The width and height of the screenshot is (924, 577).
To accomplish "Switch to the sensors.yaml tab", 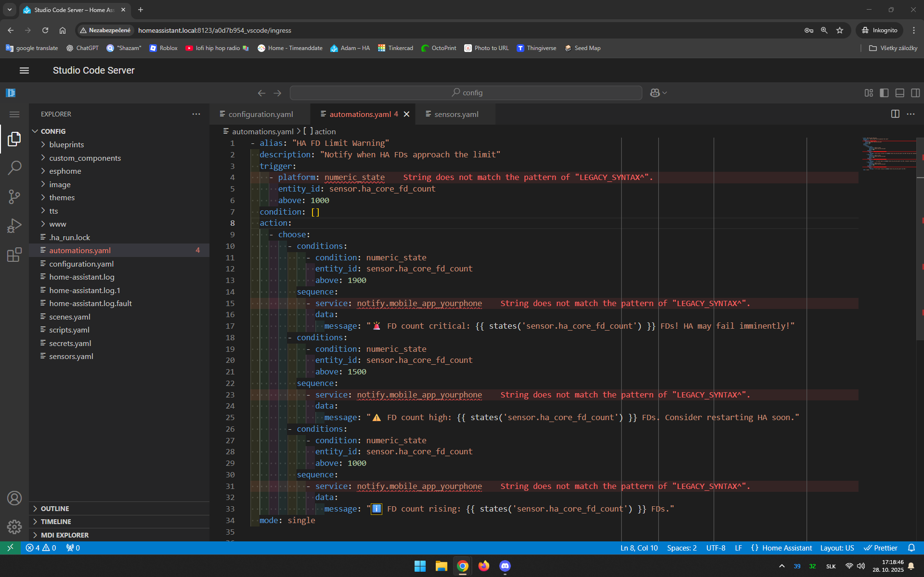I will click(456, 114).
